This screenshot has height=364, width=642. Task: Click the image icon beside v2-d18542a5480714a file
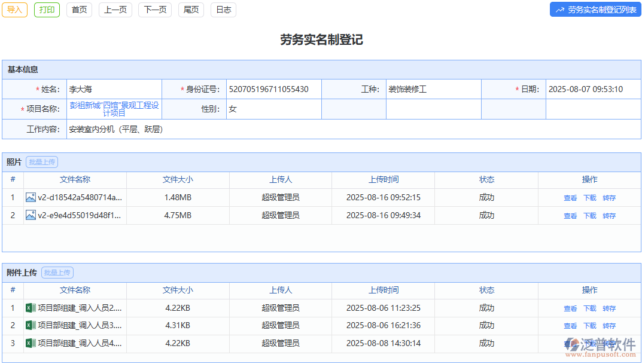31,197
